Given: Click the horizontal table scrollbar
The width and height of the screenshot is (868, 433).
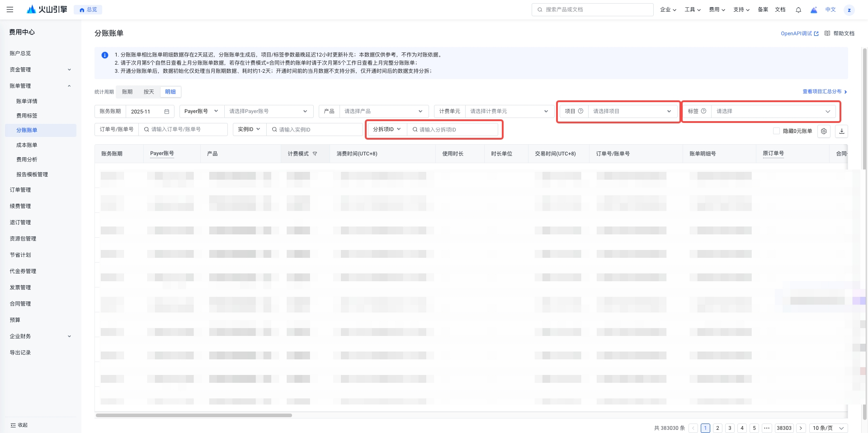Looking at the screenshot, I should pyautogui.click(x=194, y=415).
